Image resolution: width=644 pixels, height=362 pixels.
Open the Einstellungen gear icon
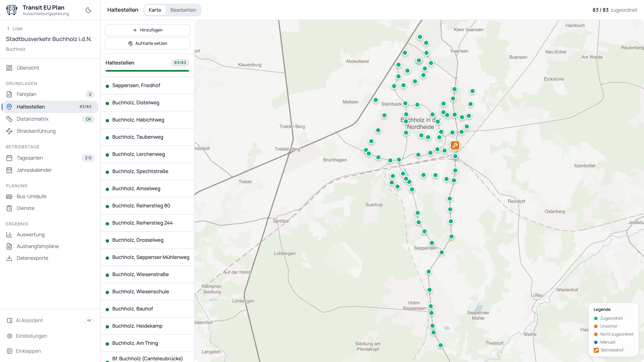click(x=9, y=336)
